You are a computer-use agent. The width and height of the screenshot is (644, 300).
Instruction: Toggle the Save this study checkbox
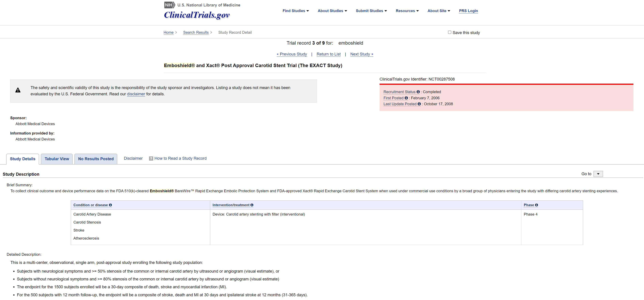(x=449, y=32)
